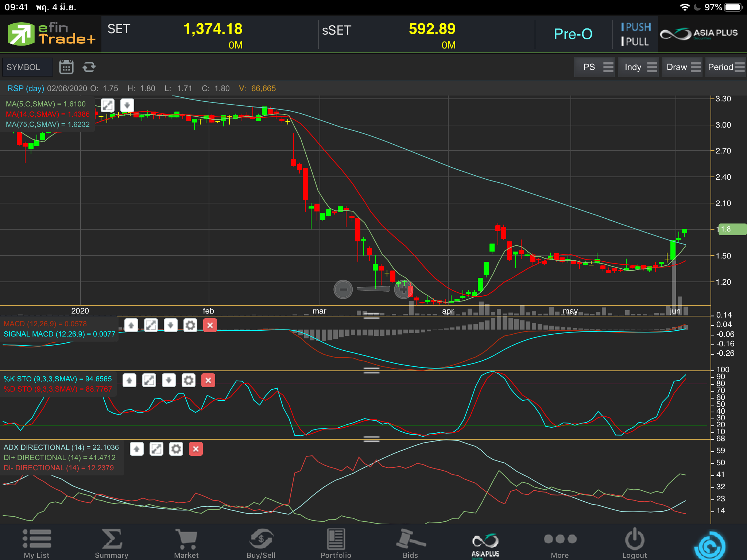Expand the Period selection menu
The width and height of the screenshot is (747, 560).
725,67
